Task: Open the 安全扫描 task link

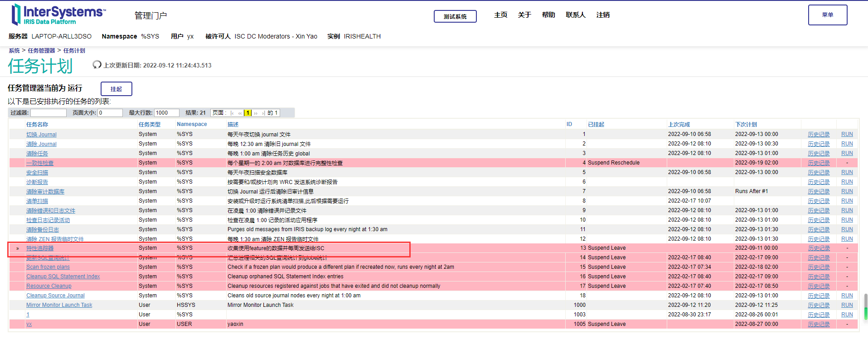Action: click(37, 173)
